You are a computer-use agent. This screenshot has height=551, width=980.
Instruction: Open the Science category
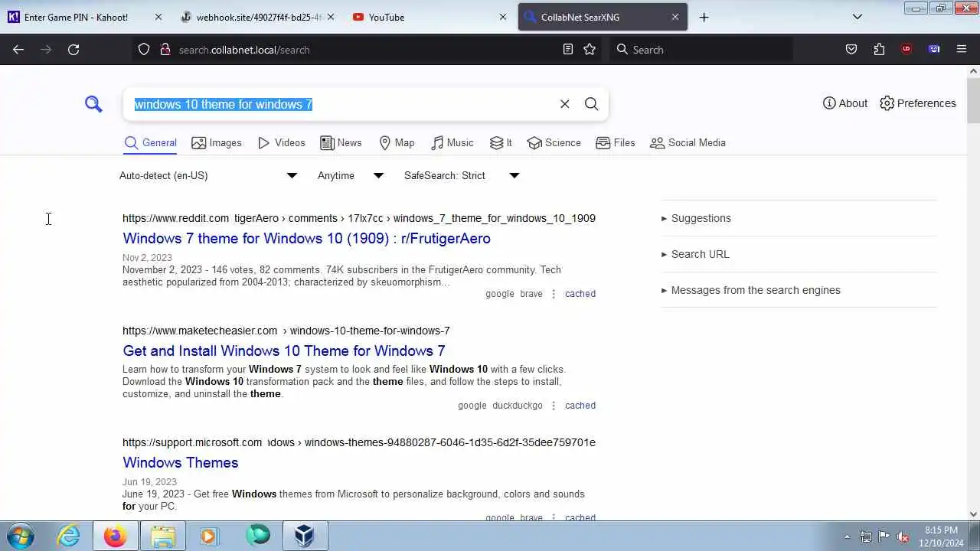pyautogui.click(x=554, y=143)
